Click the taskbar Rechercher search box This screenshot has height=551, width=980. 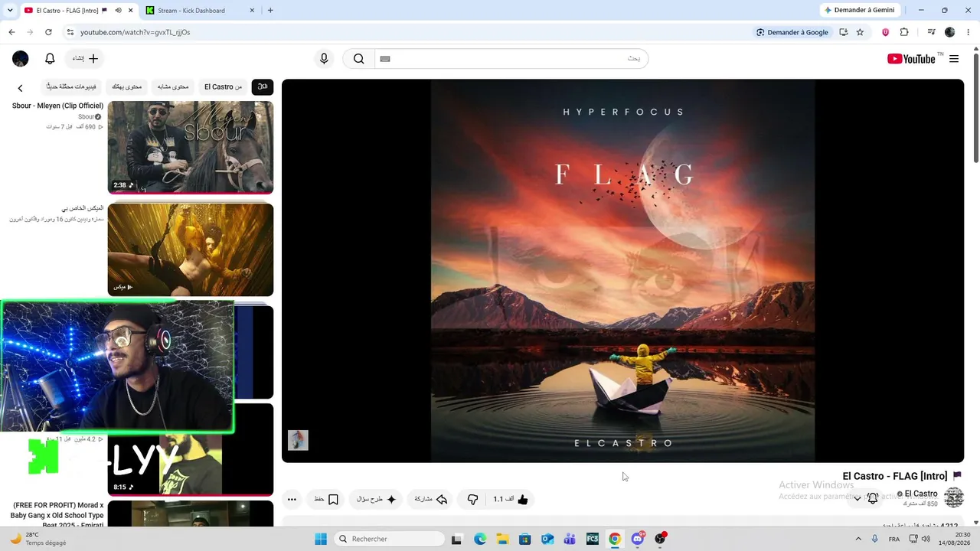coord(390,539)
